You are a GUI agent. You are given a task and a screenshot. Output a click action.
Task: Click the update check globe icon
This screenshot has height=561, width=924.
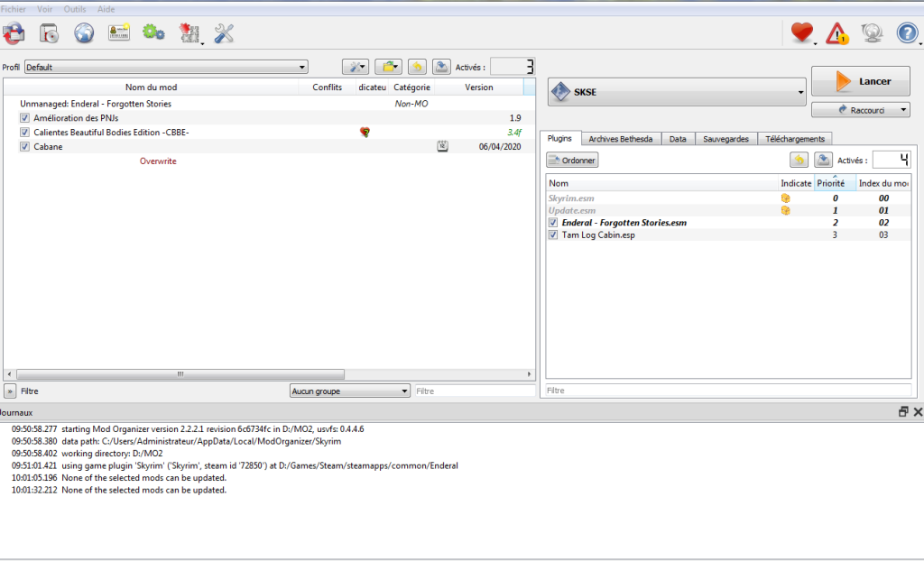click(x=872, y=32)
